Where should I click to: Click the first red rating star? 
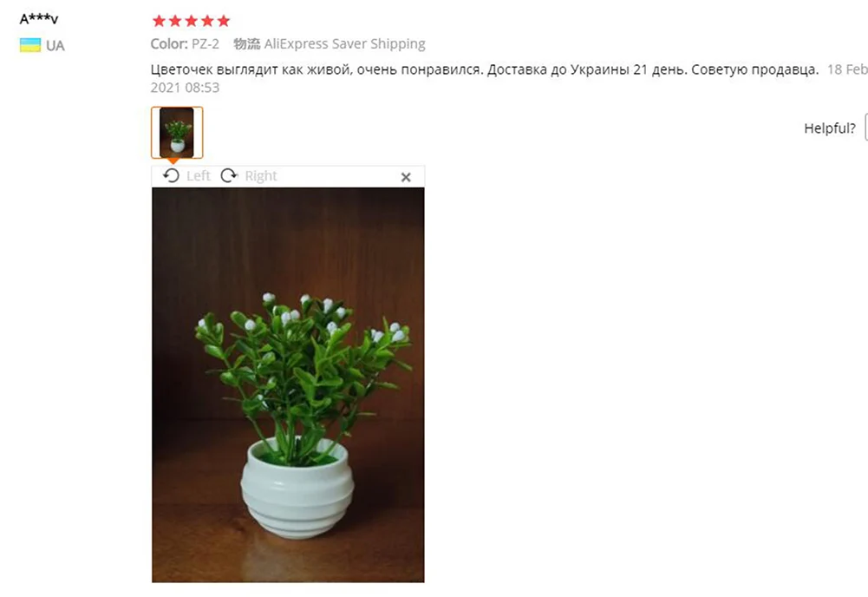click(x=159, y=21)
